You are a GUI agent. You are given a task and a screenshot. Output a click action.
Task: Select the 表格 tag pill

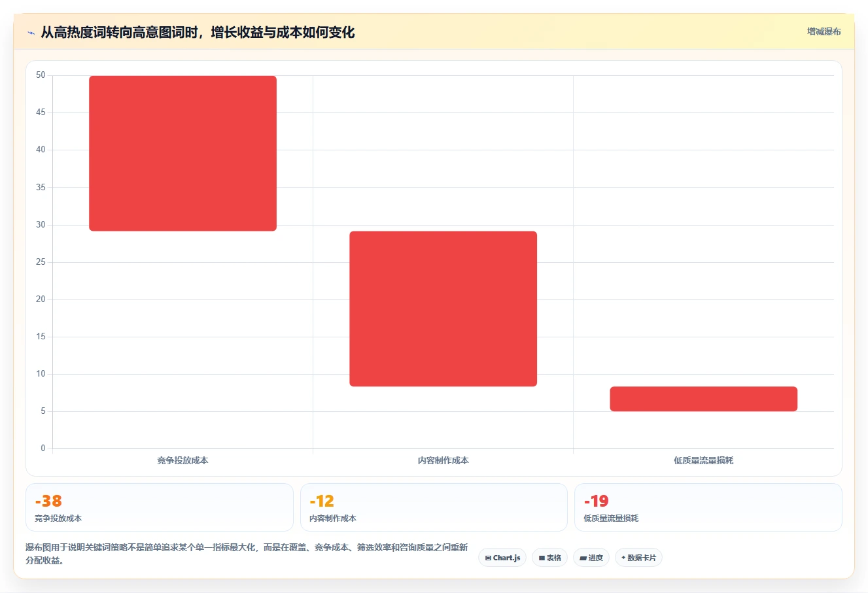[549, 558]
